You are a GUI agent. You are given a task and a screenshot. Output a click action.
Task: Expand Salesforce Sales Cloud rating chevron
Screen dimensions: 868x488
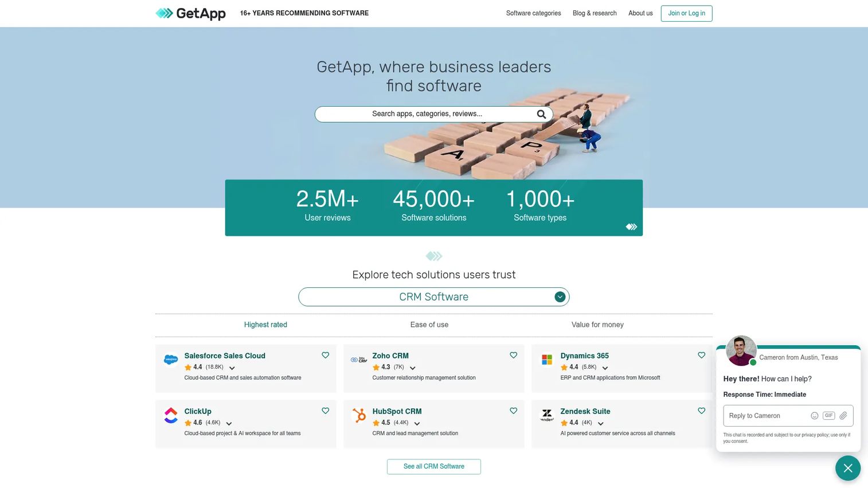[232, 368]
